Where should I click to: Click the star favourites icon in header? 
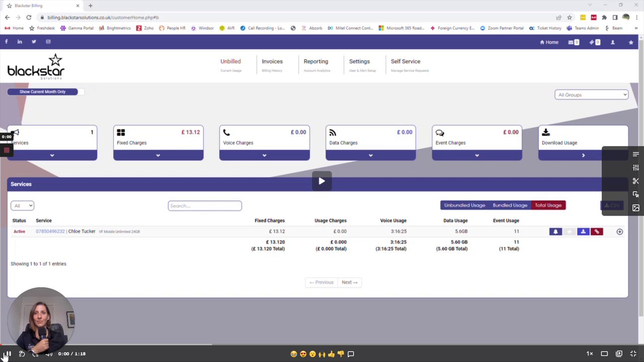pyautogui.click(x=631, y=42)
